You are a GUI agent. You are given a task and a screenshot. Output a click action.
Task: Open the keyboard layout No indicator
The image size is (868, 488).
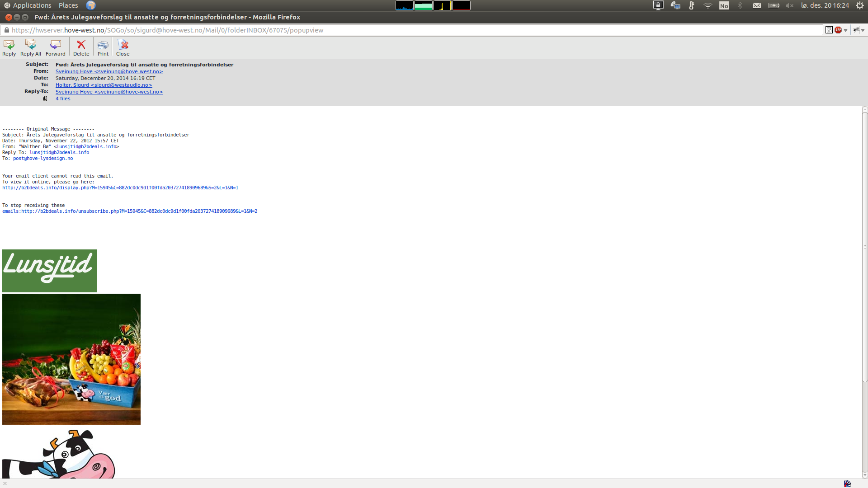tap(724, 5)
